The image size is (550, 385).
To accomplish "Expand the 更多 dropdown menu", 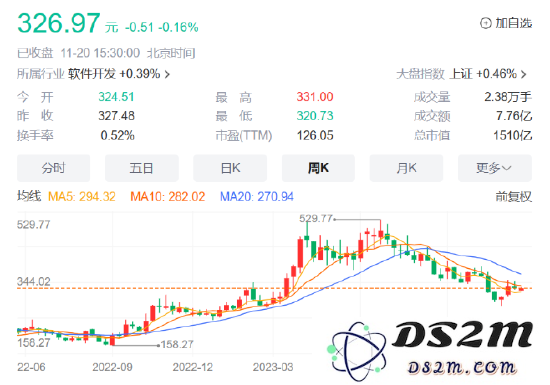I will [x=495, y=168].
